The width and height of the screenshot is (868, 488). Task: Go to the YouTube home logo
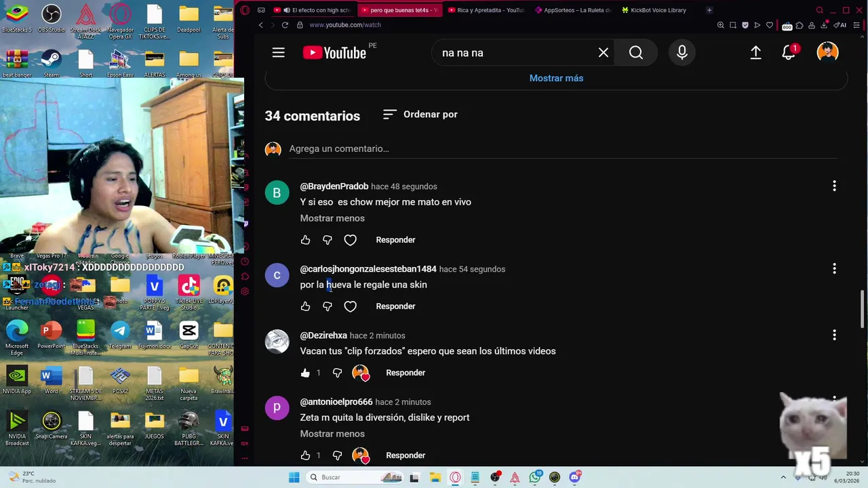pos(334,53)
